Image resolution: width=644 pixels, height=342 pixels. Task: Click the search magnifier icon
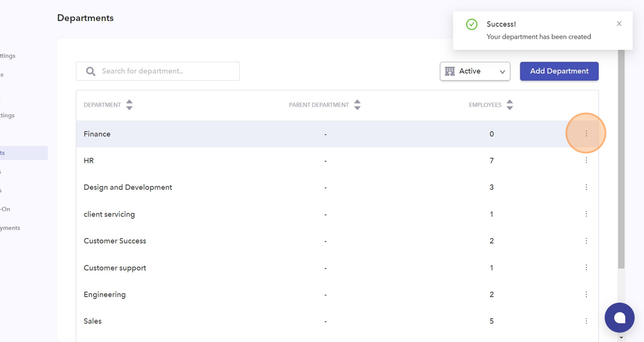(91, 71)
